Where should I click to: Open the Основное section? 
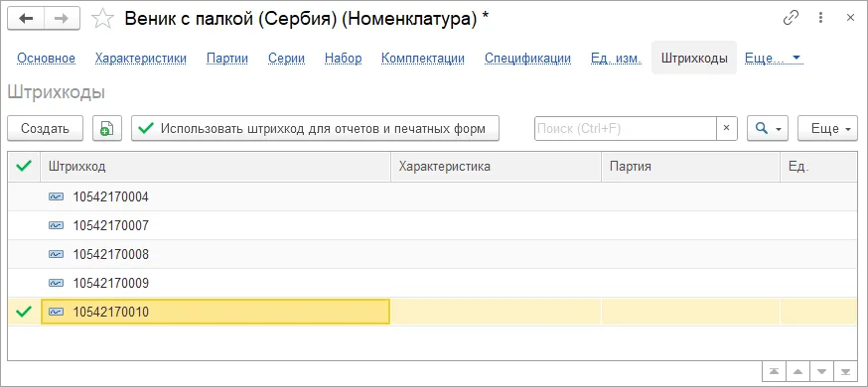click(46, 58)
